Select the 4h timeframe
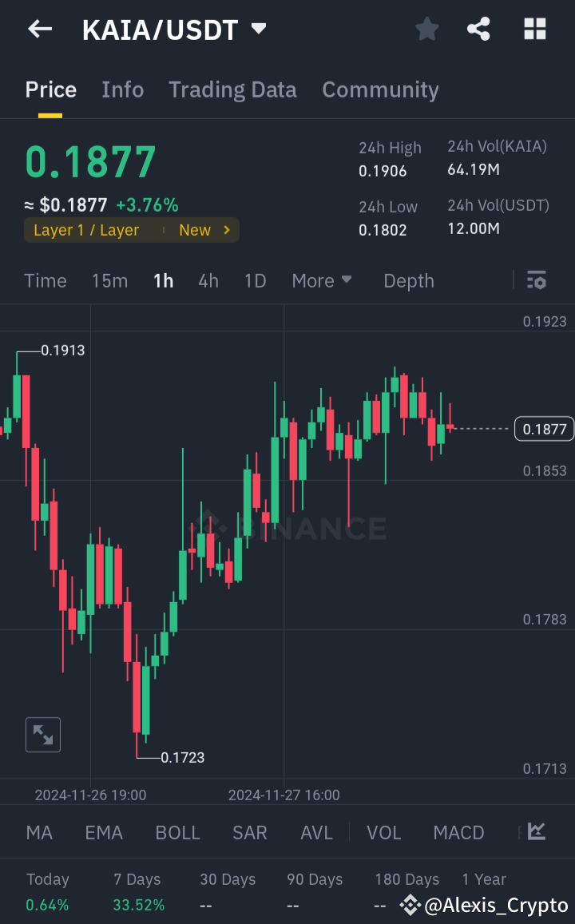Screen dimensions: 575x924 (208, 280)
